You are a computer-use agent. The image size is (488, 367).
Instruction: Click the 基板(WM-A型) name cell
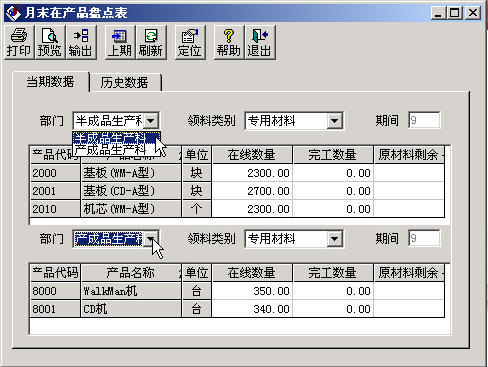(131, 173)
